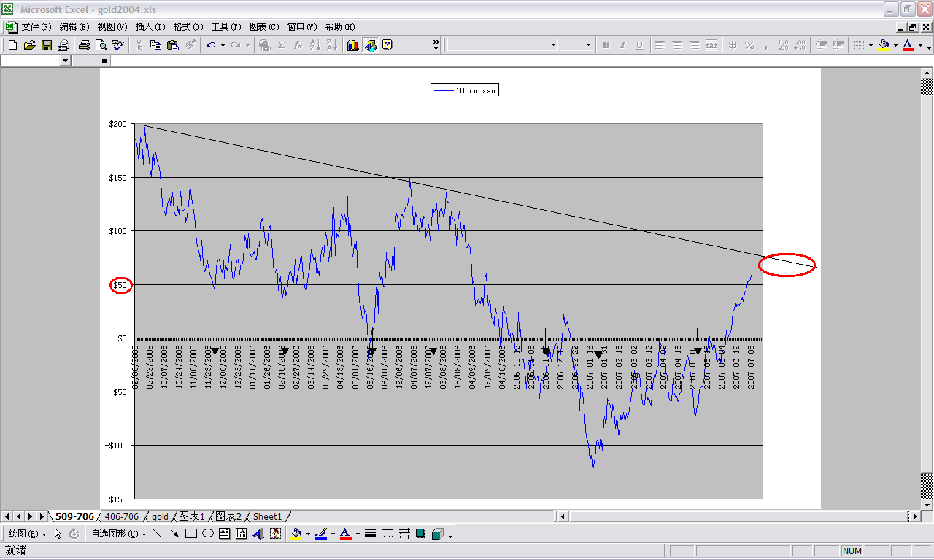Screen dimensions: 934x560
Task: Click the Chart Wizard icon
Action: tap(353, 45)
